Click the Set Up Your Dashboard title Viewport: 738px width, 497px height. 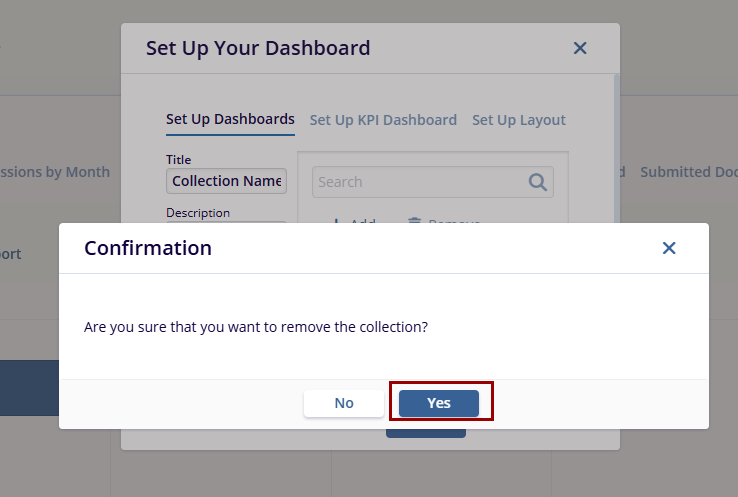point(258,48)
